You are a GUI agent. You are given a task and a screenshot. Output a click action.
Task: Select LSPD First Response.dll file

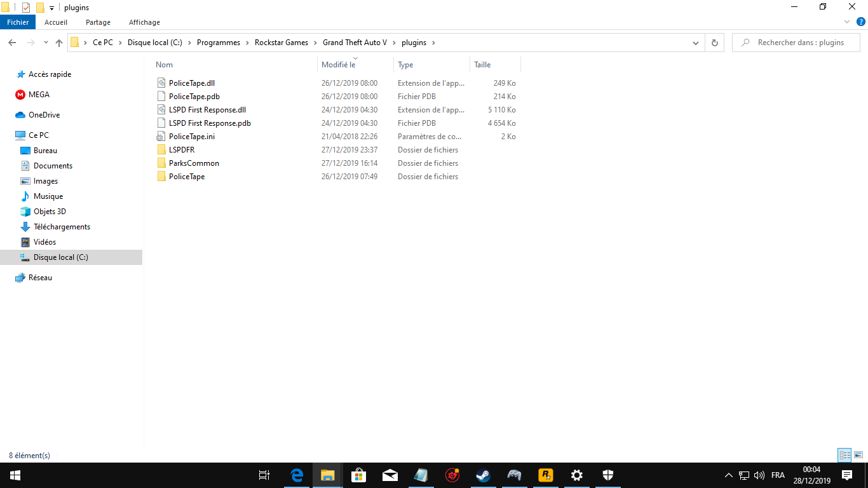pyautogui.click(x=207, y=110)
